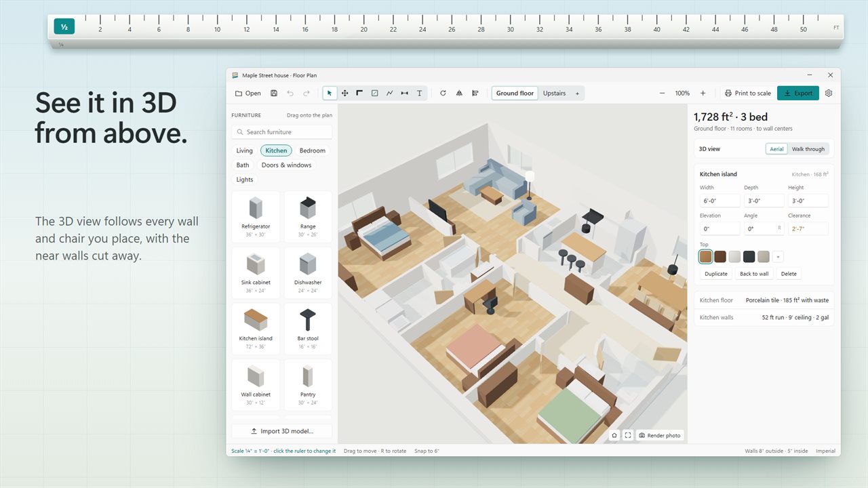Open settings gear next to Export
Screen dimensions: 868x488
click(828, 94)
